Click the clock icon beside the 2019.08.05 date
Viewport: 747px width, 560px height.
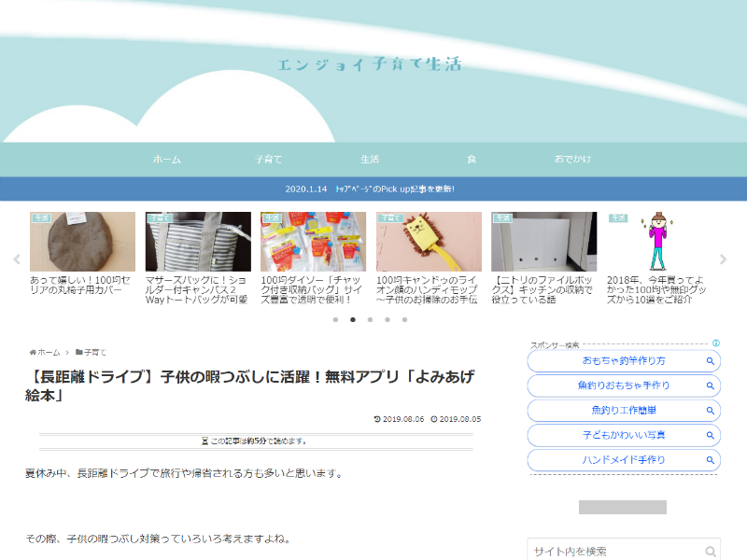(x=435, y=419)
